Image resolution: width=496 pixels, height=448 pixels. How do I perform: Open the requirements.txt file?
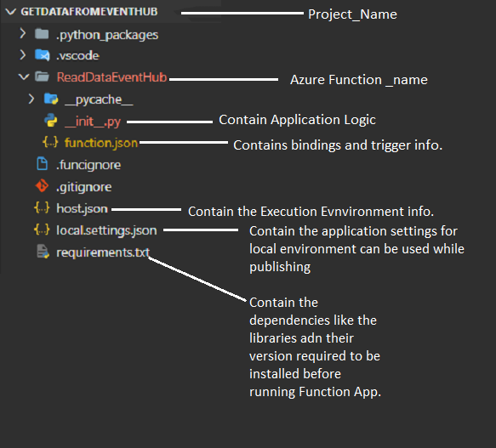[x=103, y=252]
